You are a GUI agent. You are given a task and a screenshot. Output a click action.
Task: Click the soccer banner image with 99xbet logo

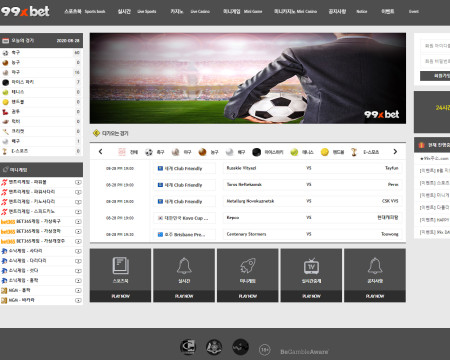pyautogui.click(x=248, y=78)
